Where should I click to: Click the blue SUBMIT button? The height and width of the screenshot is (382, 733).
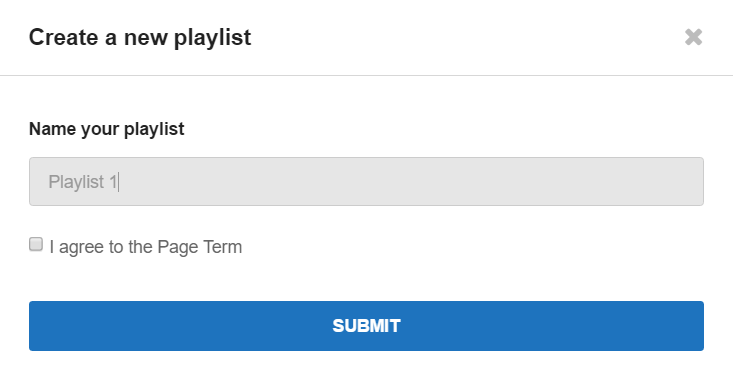tap(366, 326)
